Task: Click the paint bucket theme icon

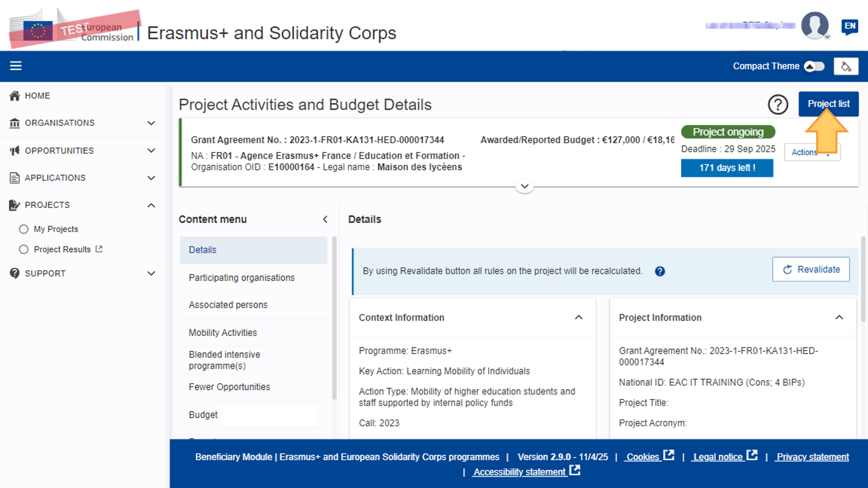Action: click(846, 66)
